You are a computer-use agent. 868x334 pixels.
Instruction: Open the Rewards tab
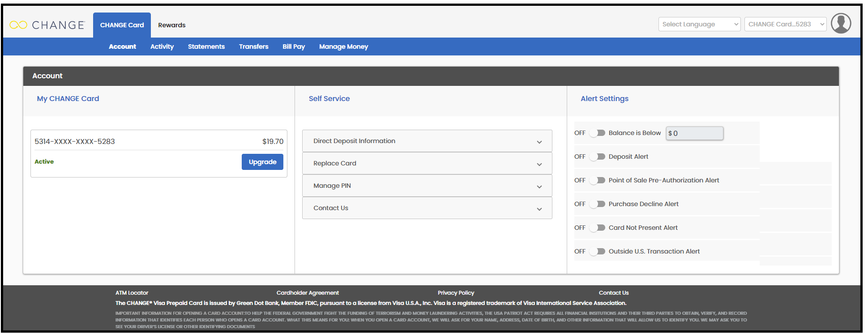[171, 25]
